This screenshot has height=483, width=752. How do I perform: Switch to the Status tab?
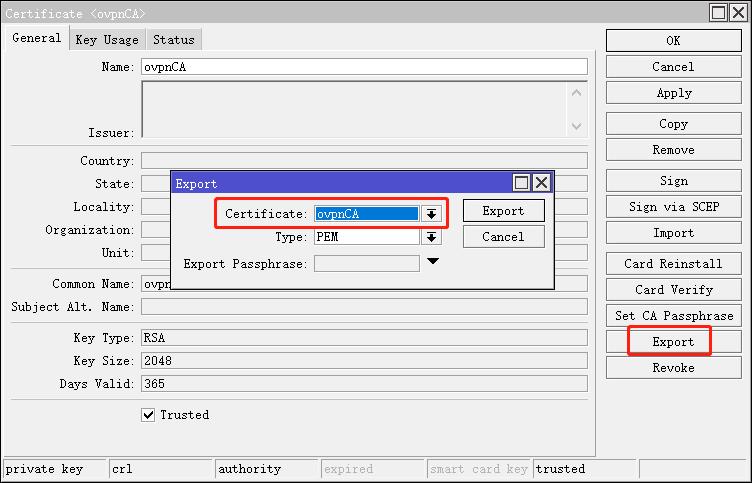click(173, 40)
